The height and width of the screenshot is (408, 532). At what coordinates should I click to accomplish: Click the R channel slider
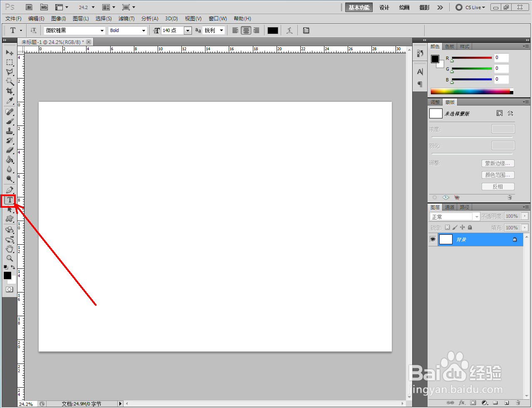pyautogui.click(x=472, y=58)
